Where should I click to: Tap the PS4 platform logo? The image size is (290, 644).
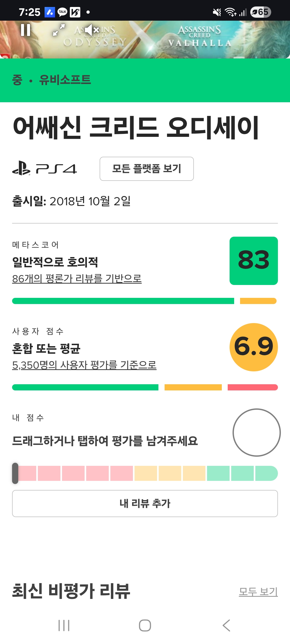(x=45, y=169)
